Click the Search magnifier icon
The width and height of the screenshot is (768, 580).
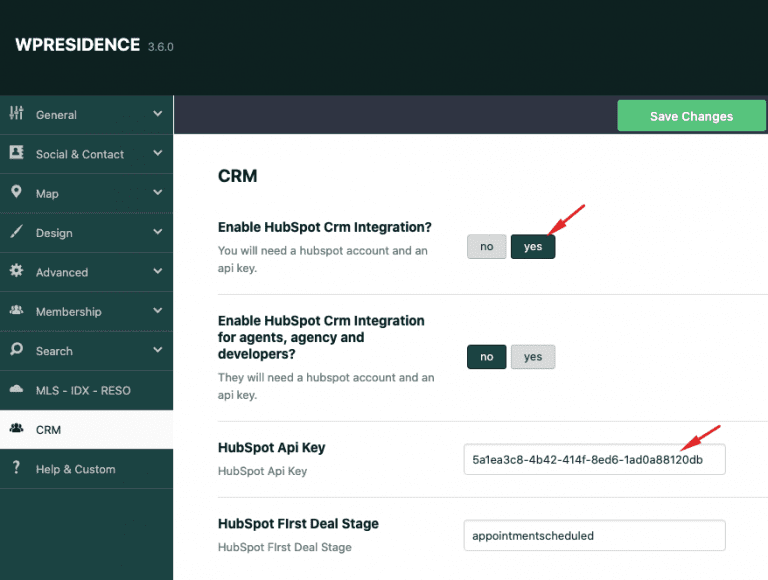click(x=16, y=349)
